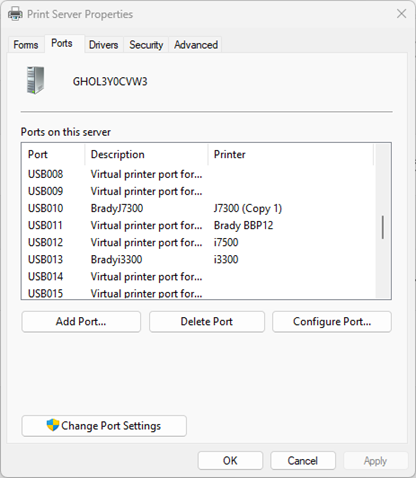
Task: Dismiss dialog with Cancel button
Action: tap(303, 461)
